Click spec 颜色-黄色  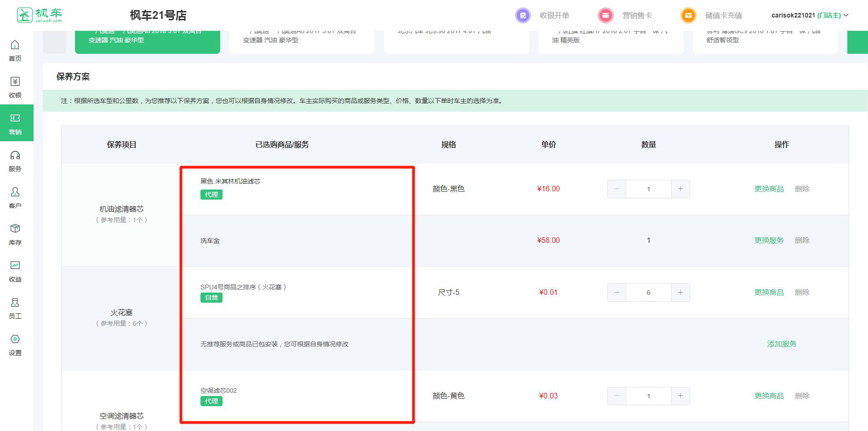449,396
